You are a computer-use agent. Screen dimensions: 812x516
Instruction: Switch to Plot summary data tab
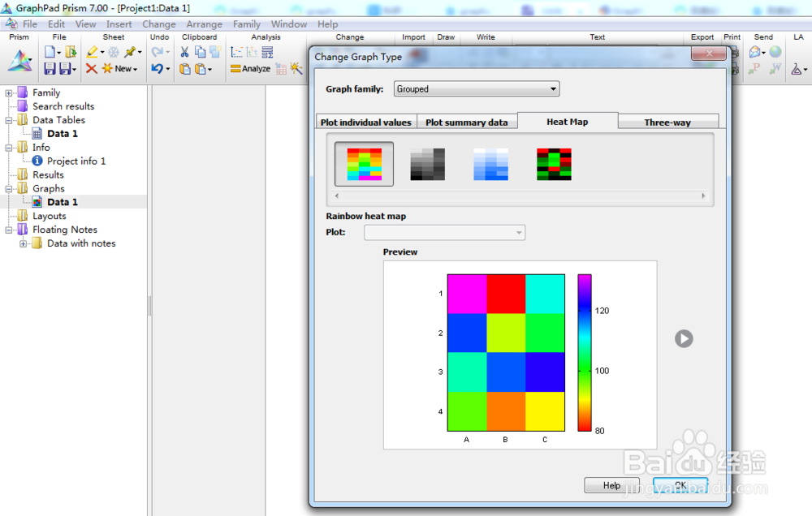coord(467,123)
